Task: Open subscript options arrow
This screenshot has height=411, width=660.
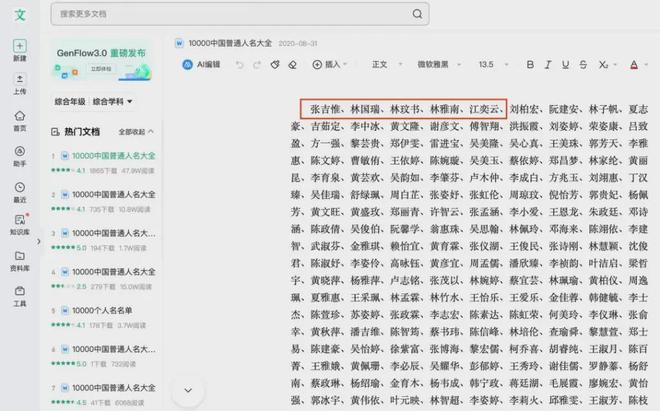Action: point(615,64)
